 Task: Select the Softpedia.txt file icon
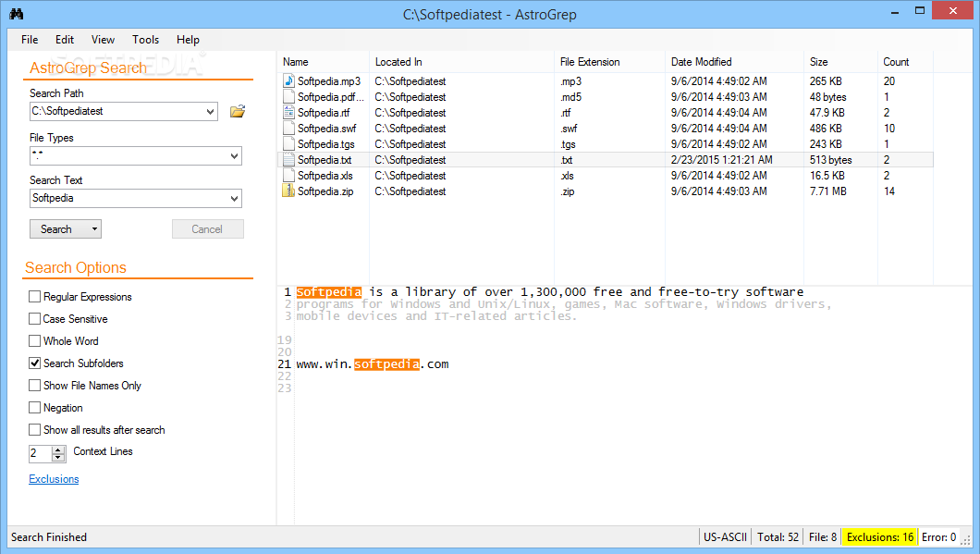(288, 159)
